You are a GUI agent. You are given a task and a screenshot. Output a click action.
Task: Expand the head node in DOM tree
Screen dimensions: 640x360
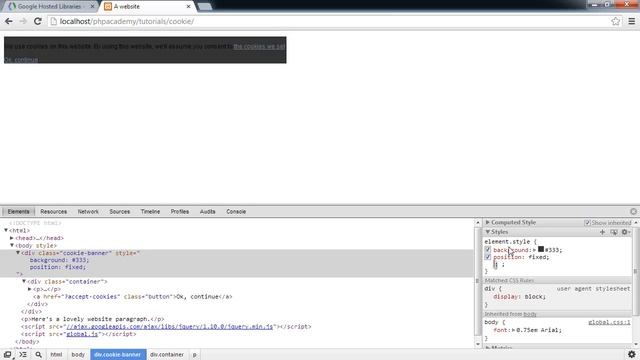click(12, 238)
